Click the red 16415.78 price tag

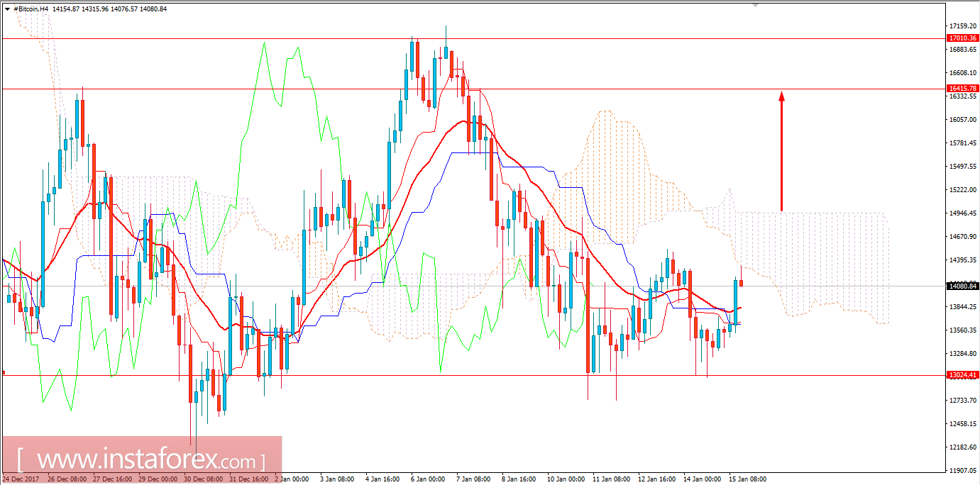pos(963,89)
